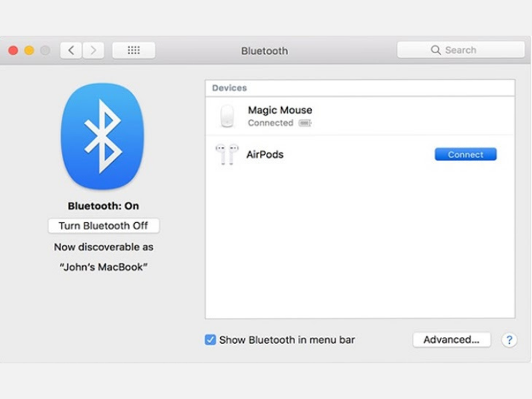The height and width of the screenshot is (399, 532).
Task: Show all preferences via grid icon
Action: [134, 51]
